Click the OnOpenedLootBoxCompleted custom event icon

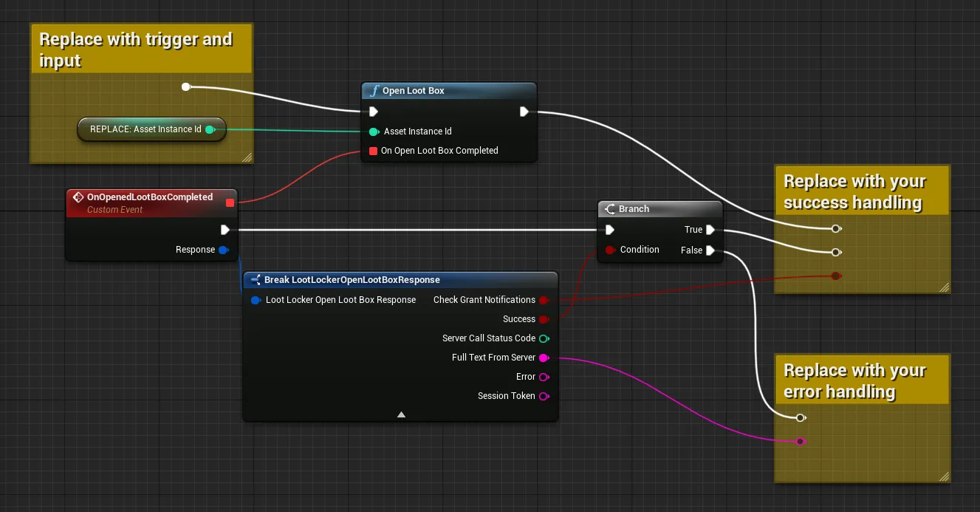78,197
